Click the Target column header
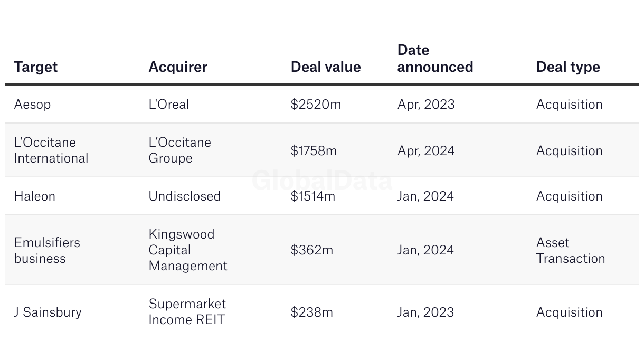This screenshot has width=644, height=360. coord(35,67)
